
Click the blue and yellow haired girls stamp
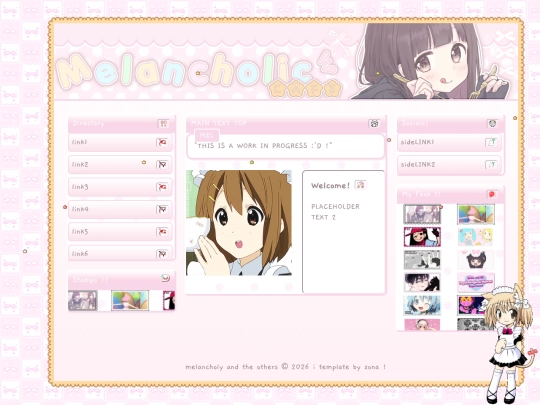coord(476,237)
